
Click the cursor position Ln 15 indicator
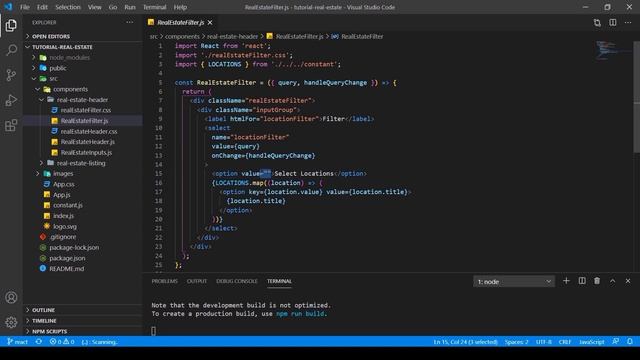465,342
